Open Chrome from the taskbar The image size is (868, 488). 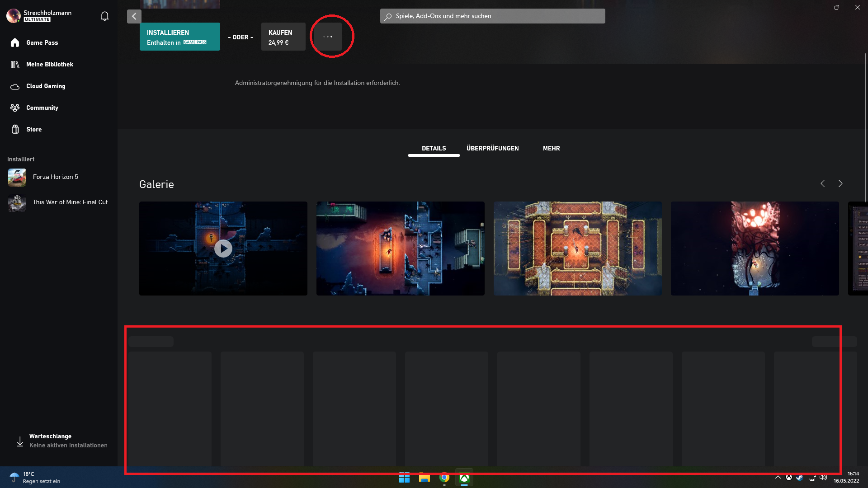click(x=444, y=478)
